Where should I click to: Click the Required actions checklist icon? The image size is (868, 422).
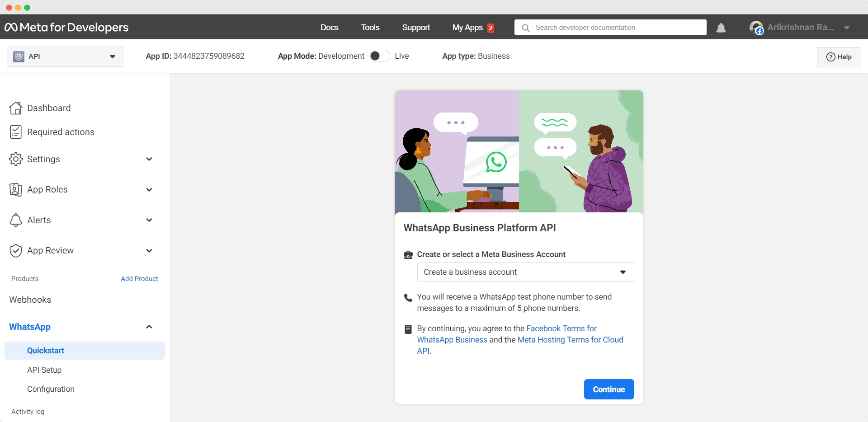(x=16, y=132)
